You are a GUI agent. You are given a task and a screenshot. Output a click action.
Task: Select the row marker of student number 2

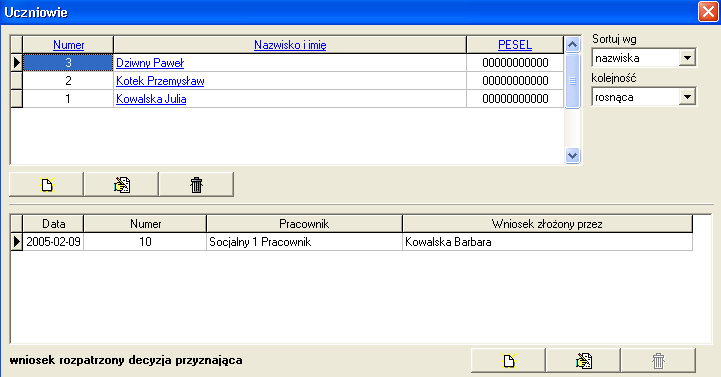[x=17, y=81]
